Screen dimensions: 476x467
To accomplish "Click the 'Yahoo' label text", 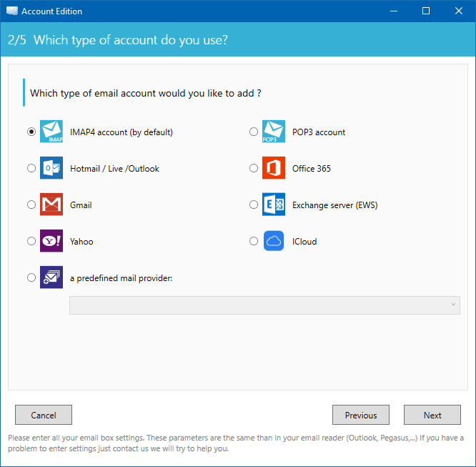I will [81, 242].
